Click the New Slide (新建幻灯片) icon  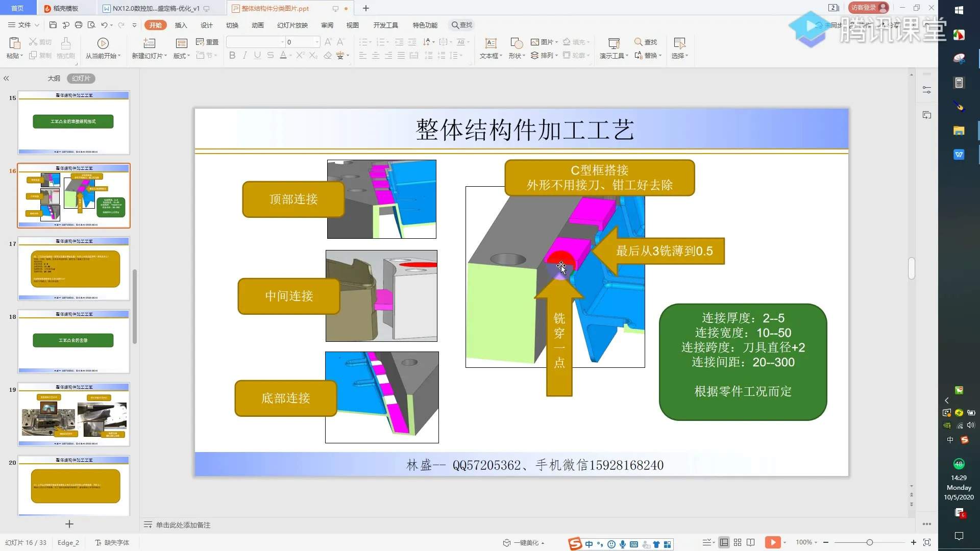(x=149, y=43)
